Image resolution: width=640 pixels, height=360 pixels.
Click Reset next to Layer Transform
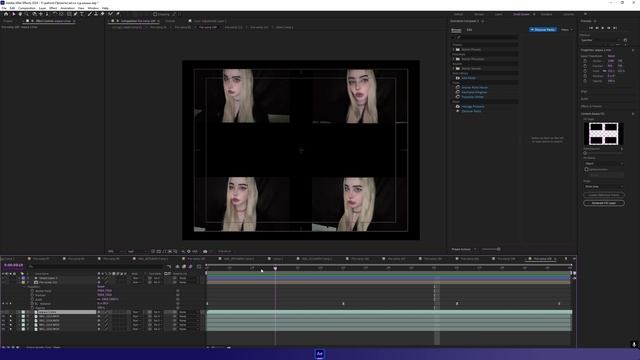(x=611, y=56)
